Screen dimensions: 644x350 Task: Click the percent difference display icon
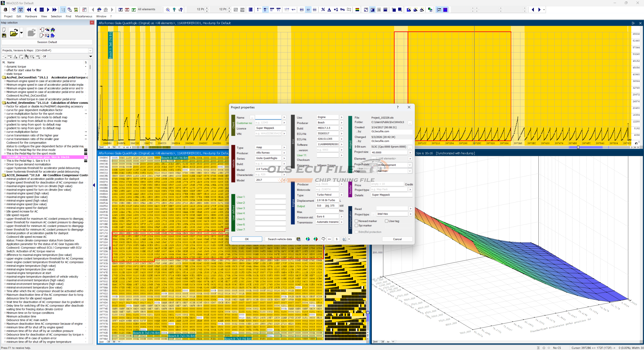[x=323, y=10]
